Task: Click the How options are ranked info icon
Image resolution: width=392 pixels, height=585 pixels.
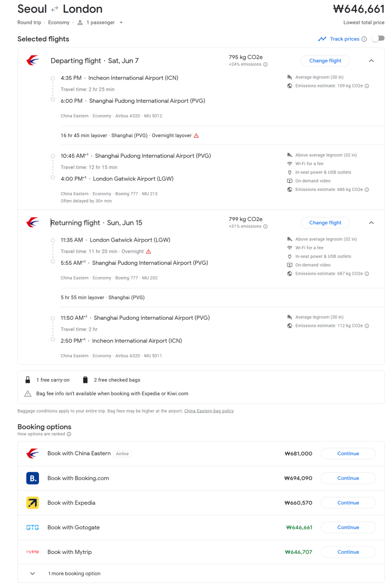Action: click(x=69, y=434)
